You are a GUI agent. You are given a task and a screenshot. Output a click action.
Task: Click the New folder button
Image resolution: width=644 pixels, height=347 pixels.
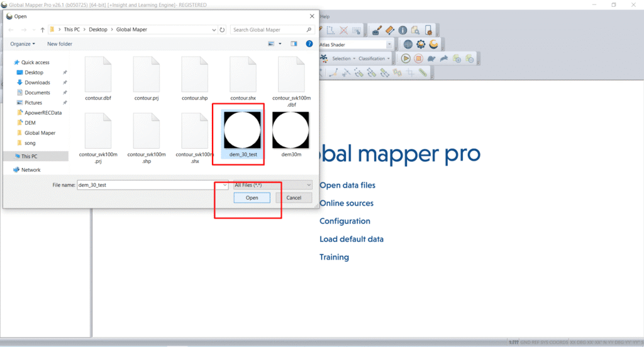point(60,44)
